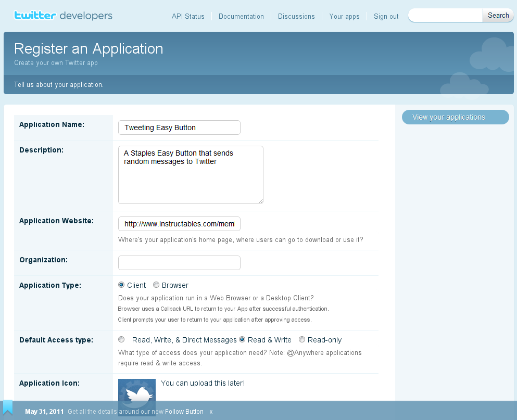Click Sign out
The height and width of the screenshot is (420, 517).
coord(386,17)
